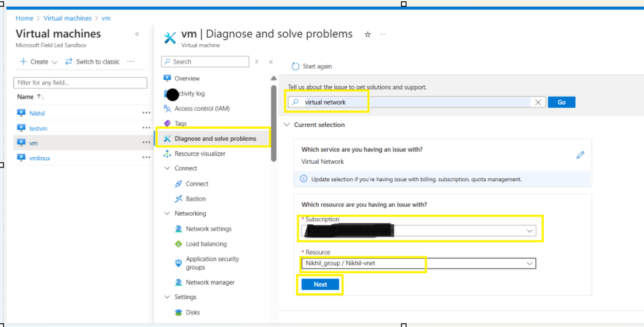Image resolution: width=644 pixels, height=327 pixels.
Task: Open the Nikhil virtual machine
Action: (x=37, y=113)
